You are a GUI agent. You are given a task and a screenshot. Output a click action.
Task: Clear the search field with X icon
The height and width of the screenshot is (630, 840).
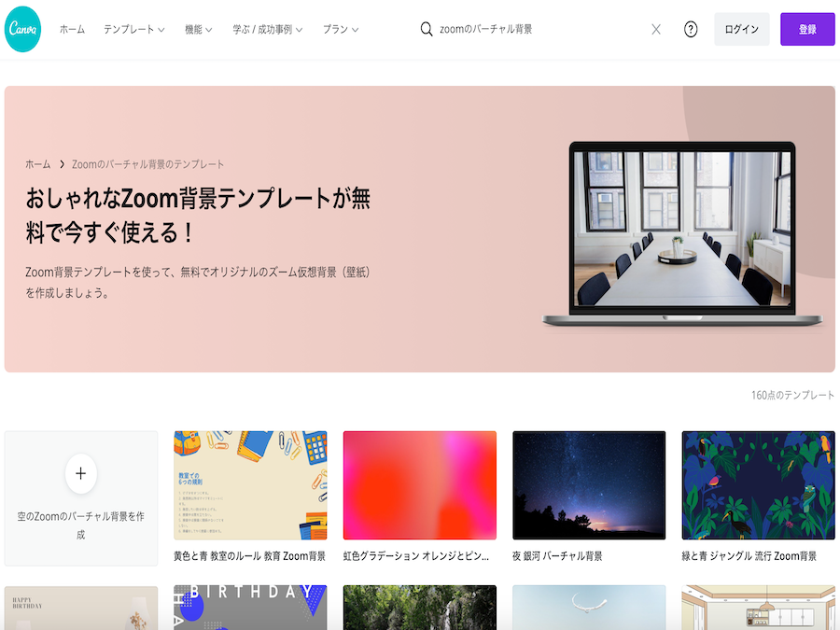(x=656, y=29)
